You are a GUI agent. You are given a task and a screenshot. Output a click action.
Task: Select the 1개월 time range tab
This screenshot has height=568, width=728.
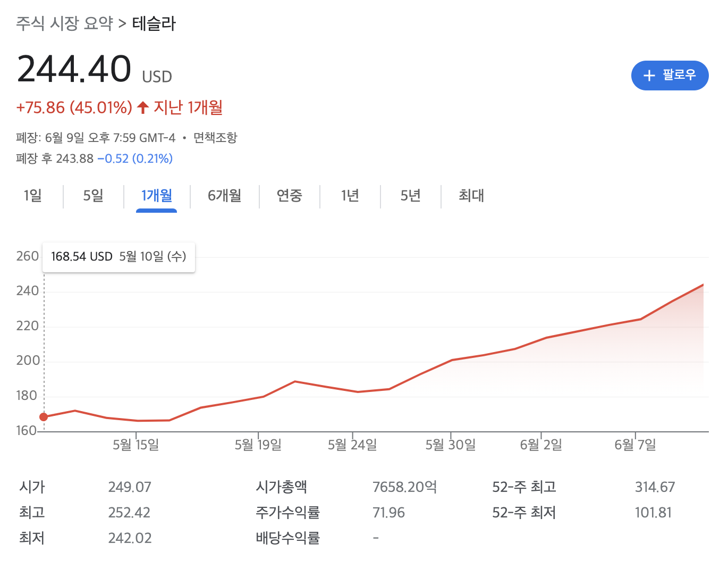156,196
